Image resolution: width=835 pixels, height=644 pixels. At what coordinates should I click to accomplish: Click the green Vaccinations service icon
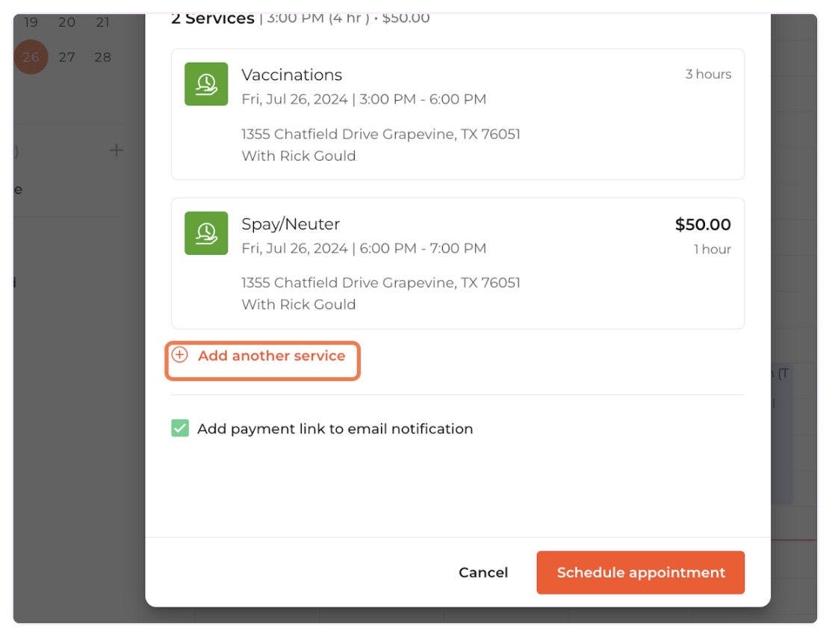coord(206,84)
